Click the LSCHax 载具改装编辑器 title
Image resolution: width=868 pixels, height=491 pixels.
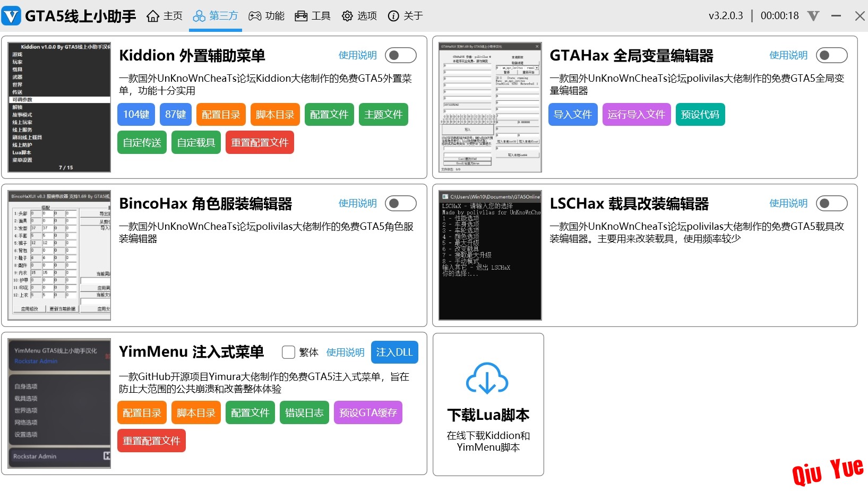[x=629, y=203]
